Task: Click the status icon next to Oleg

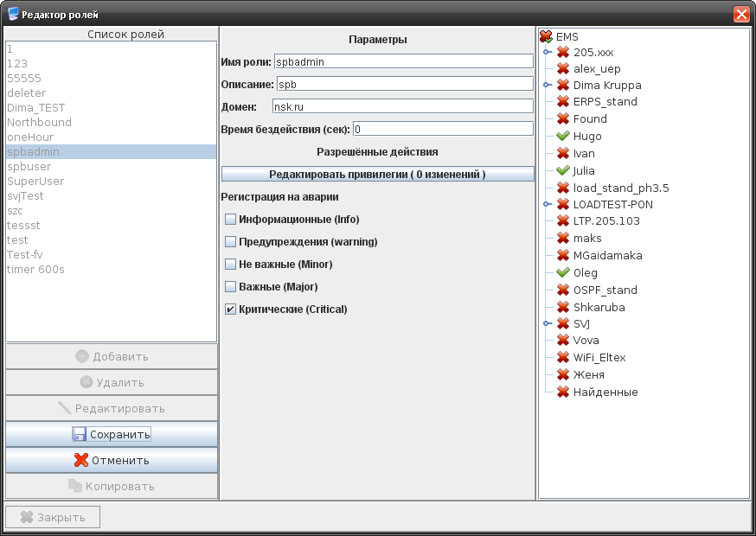Action: click(x=562, y=273)
